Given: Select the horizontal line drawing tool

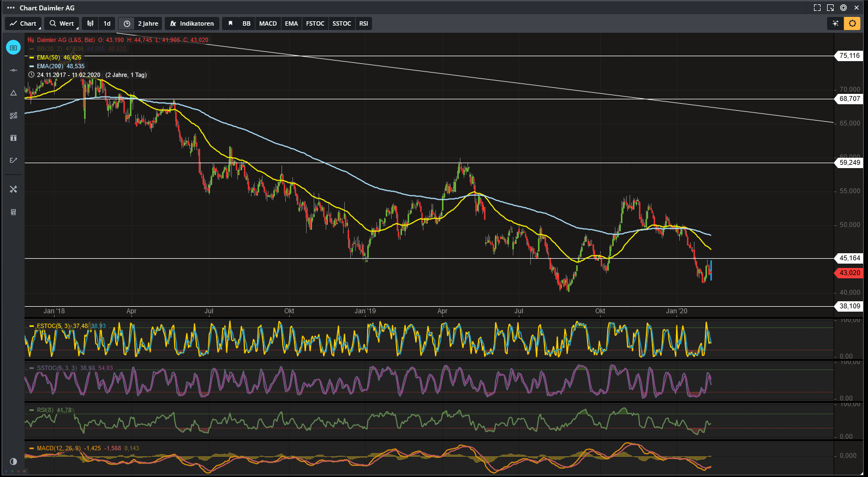Looking at the screenshot, I should pyautogui.click(x=14, y=70).
